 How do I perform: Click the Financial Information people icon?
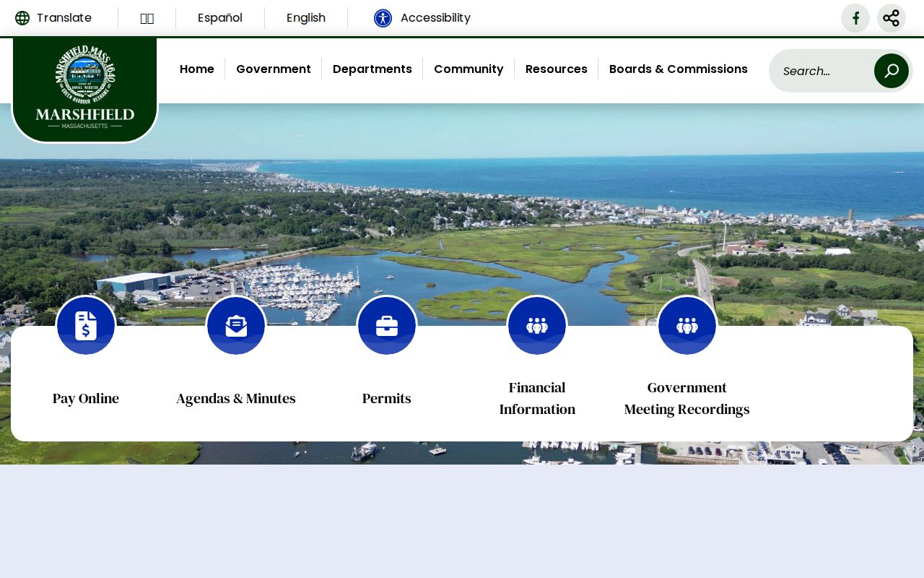click(537, 326)
